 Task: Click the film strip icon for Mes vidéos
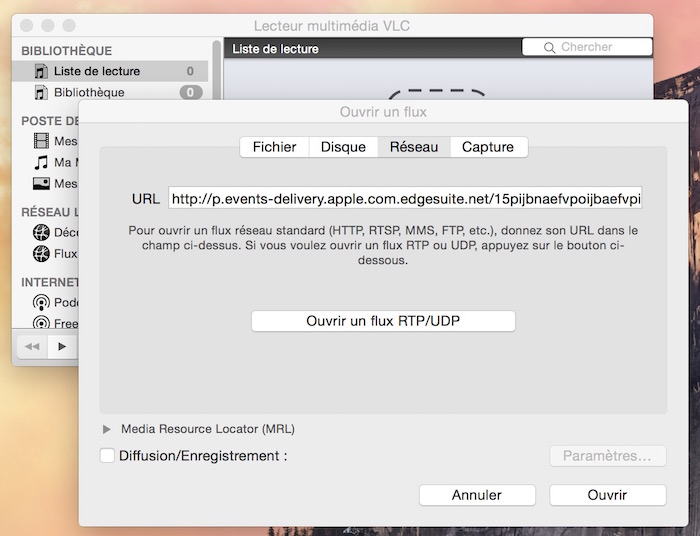(x=41, y=141)
